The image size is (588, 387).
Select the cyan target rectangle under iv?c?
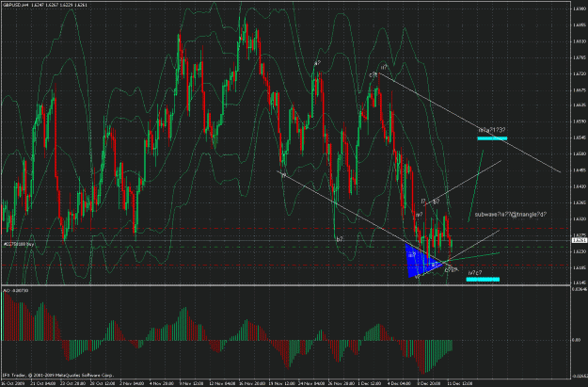coord(483,280)
